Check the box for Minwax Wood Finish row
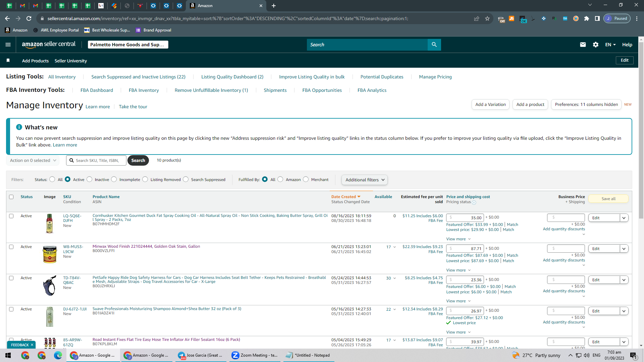644x362 pixels. point(11,247)
